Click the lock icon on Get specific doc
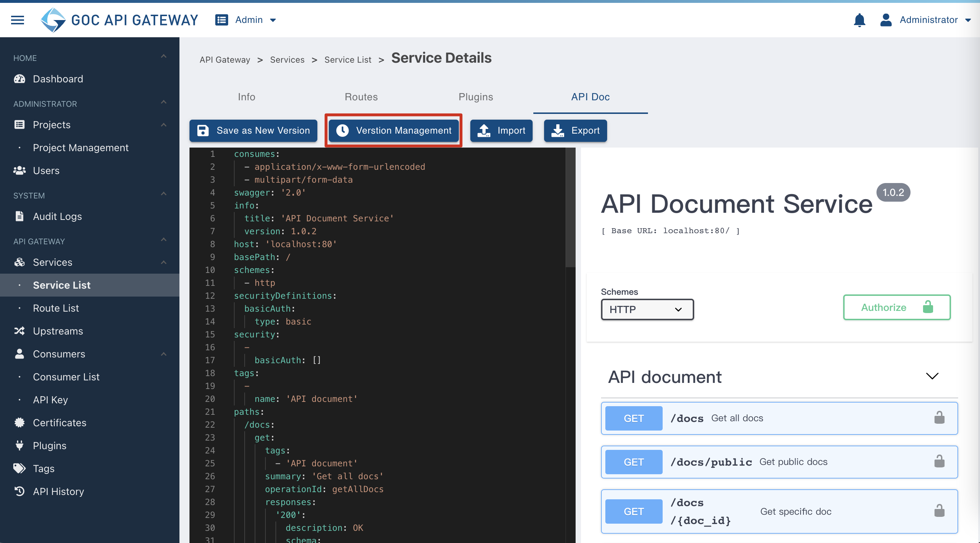The image size is (980, 543). (x=939, y=511)
